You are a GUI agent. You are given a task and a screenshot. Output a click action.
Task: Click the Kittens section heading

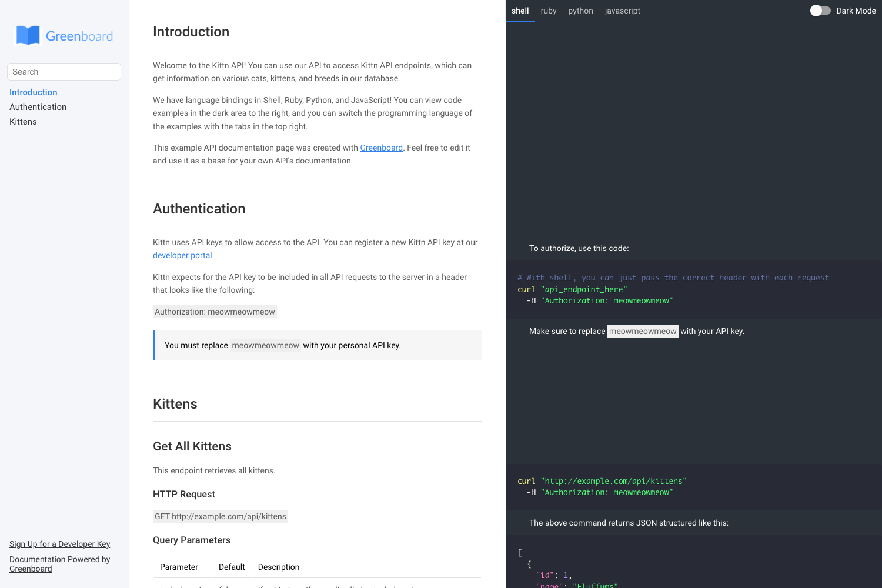[x=175, y=404]
